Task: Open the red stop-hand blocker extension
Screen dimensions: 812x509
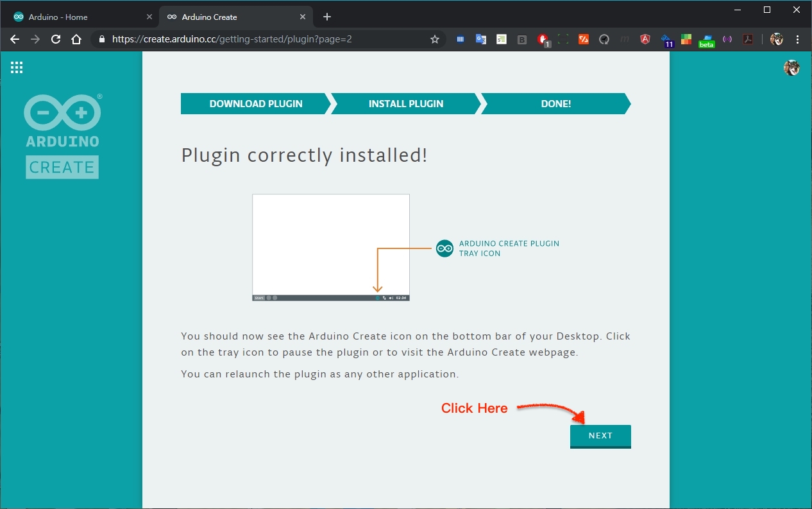Action: [543, 40]
